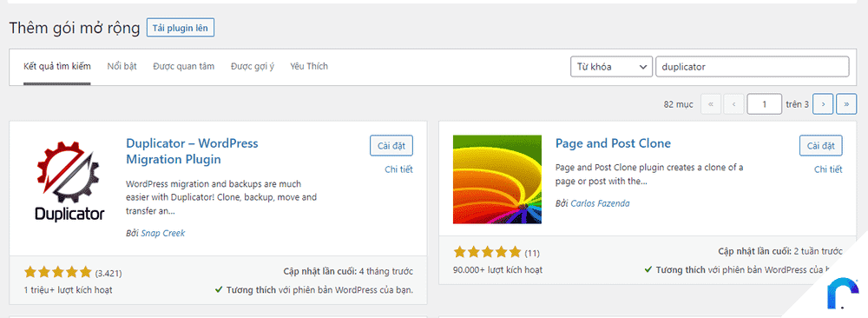Switch to the Nổi bật tab

(x=122, y=67)
